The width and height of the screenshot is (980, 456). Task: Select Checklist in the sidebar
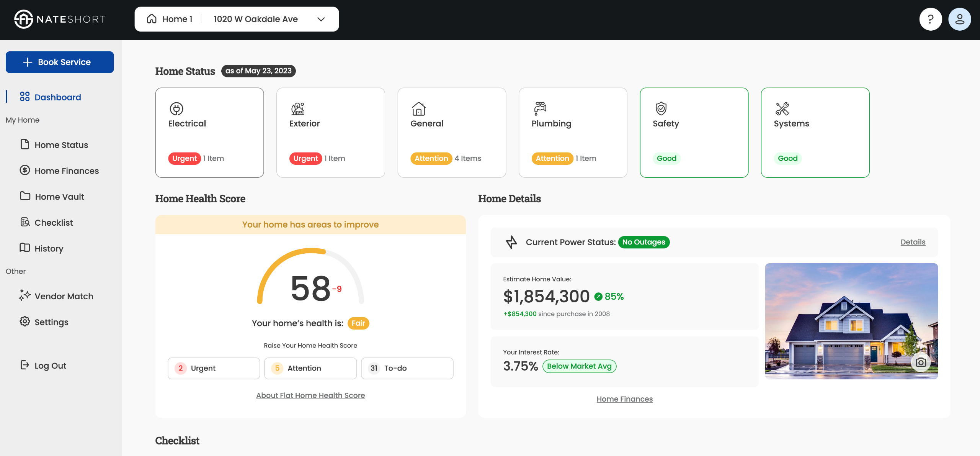click(x=54, y=223)
